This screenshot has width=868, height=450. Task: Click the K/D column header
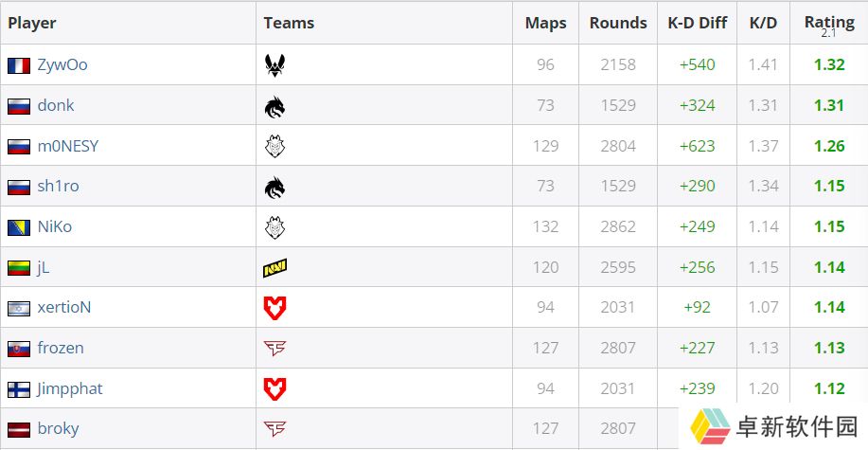(x=763, y=24)
